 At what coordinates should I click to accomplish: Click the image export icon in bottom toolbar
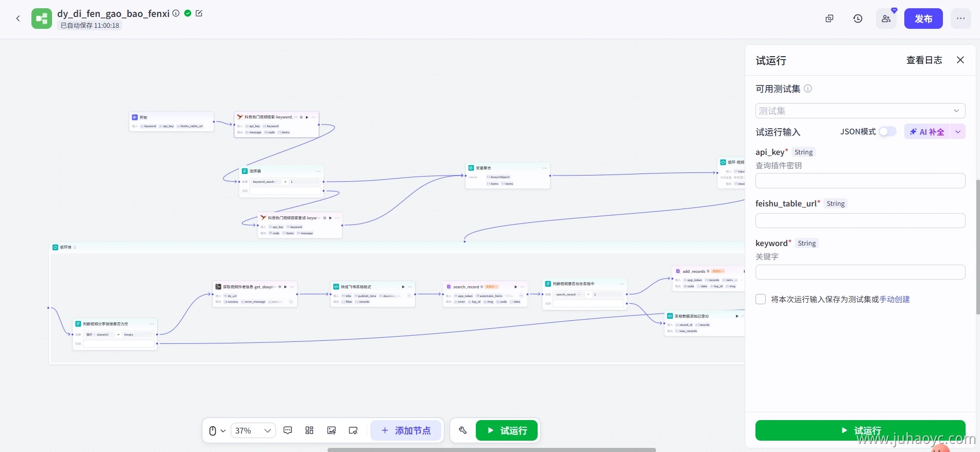tap(332, 430)
